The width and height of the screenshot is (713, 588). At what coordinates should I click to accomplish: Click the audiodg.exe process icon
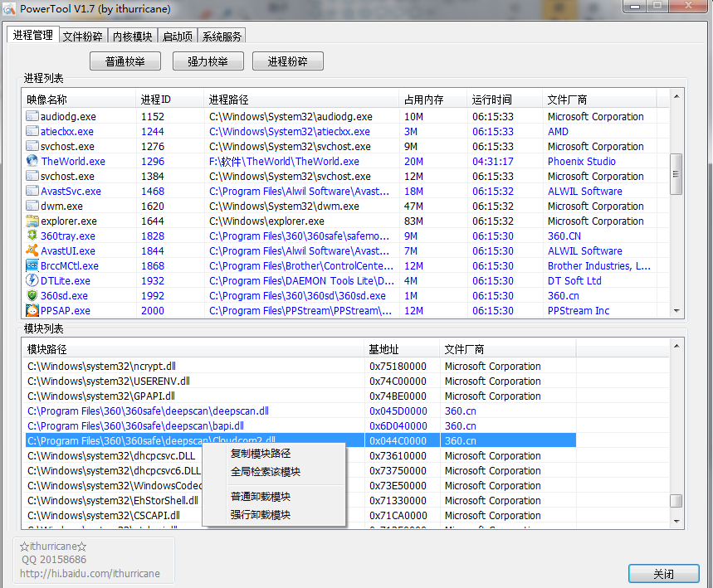tap(32, 116)
